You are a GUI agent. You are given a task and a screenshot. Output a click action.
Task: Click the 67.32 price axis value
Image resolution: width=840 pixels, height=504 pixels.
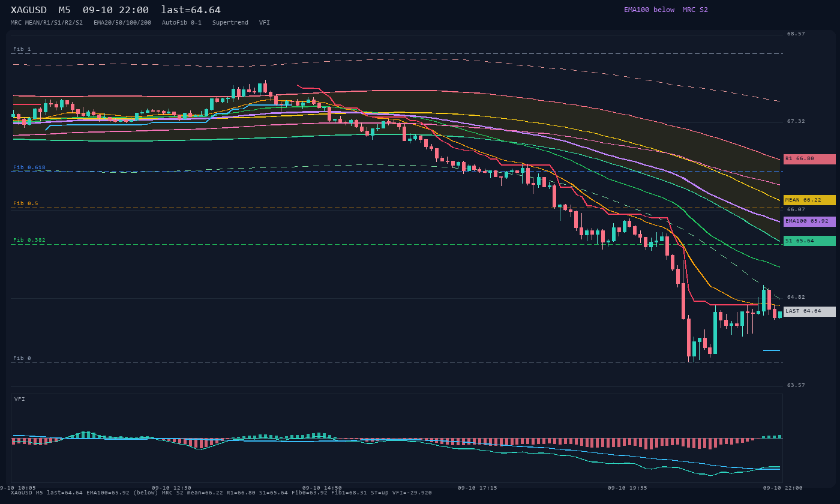coord(796,121)
